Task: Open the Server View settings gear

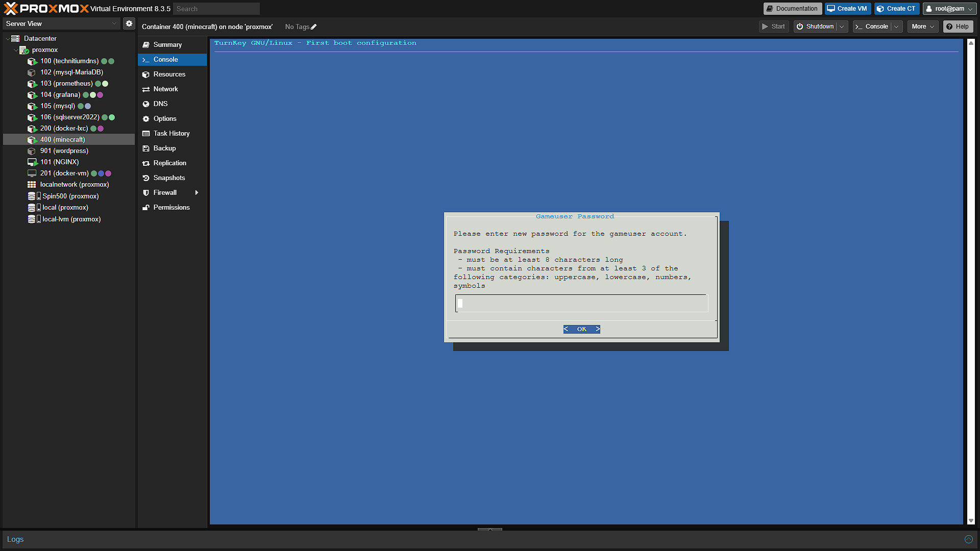Action: [x=129, y=23]
